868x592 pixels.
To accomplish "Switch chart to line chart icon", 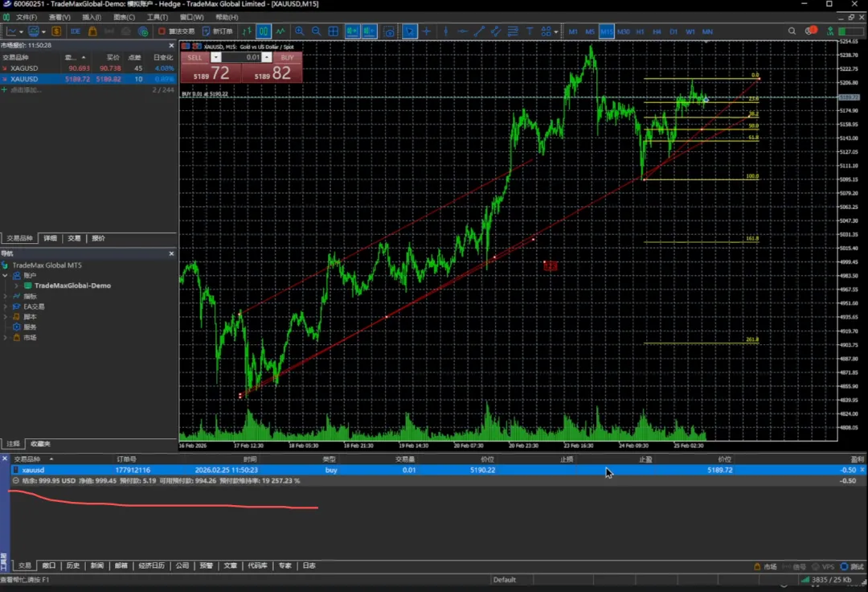I will point(280,31).
